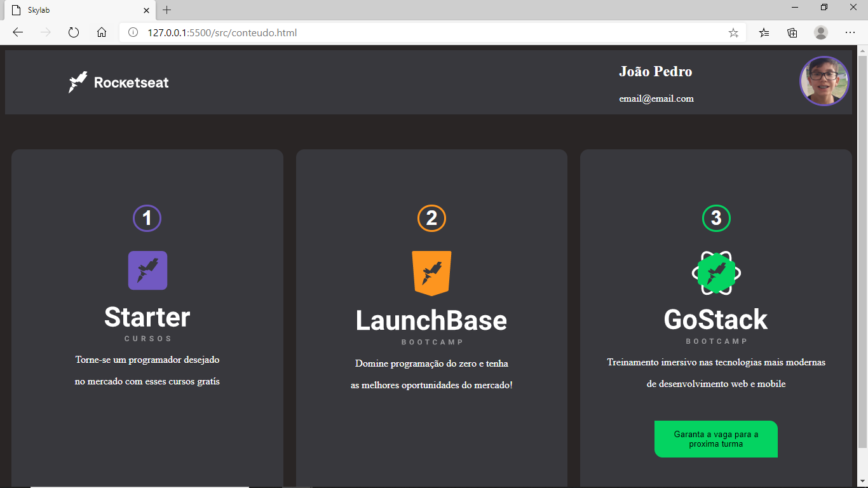Click the vertical scrollbar thumb
The height and width of the screenshot is (488, 868).
(x=863, y=251)
